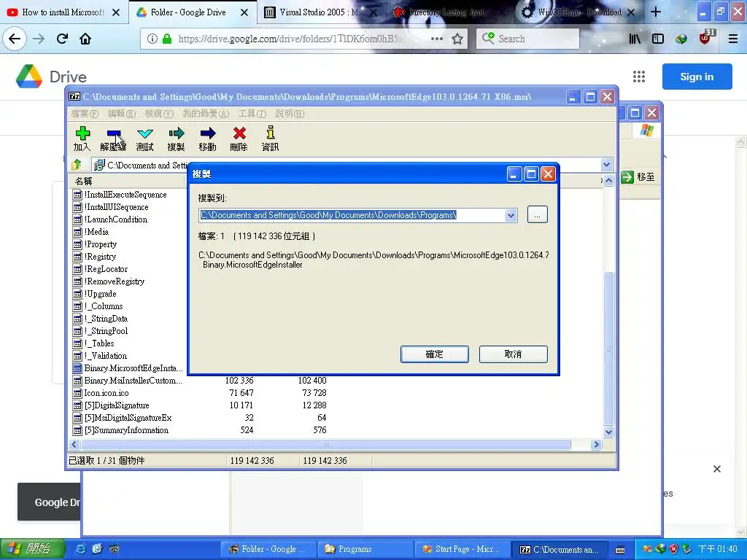Image resolution: width=747 pixels, height=560 pixels.
Task: Click the 移動 (Move) blue arrow icon
Action: click(208, 133)
